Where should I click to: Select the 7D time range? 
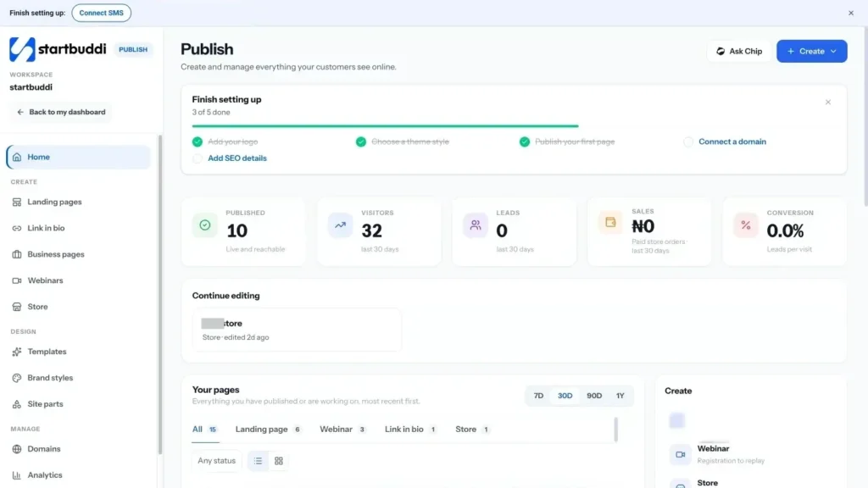coord(538,396)
